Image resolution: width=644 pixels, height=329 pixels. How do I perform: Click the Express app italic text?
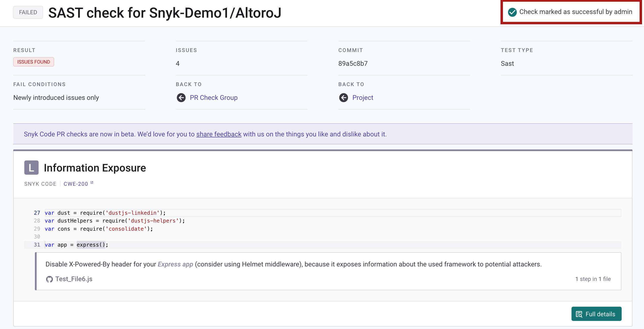175,264
